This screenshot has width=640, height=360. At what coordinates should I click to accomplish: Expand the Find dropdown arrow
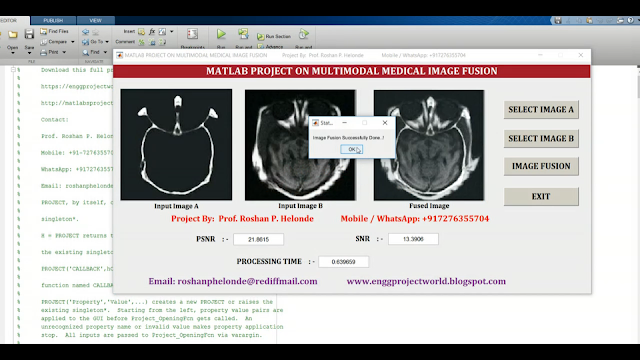tap(105, 52)
